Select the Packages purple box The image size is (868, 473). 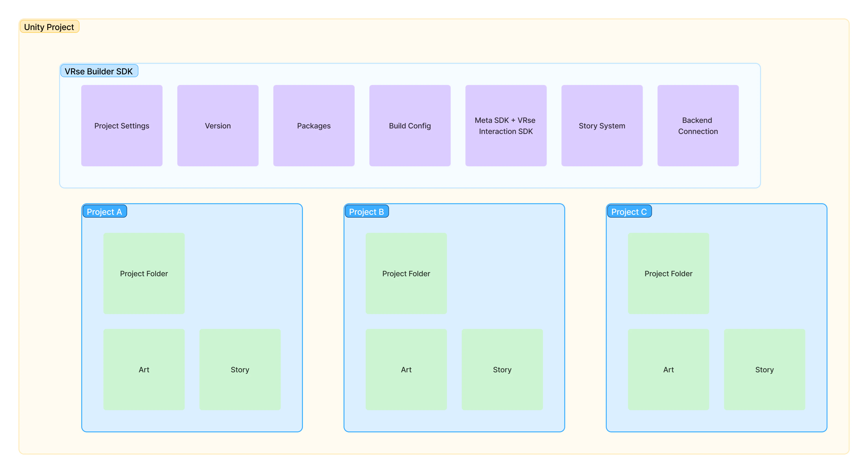point(314,125)
